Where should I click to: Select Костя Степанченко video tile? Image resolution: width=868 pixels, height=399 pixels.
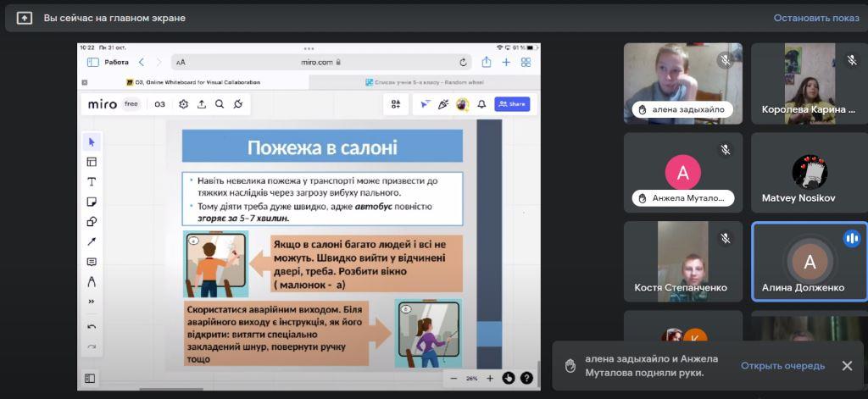coord(683,262)
